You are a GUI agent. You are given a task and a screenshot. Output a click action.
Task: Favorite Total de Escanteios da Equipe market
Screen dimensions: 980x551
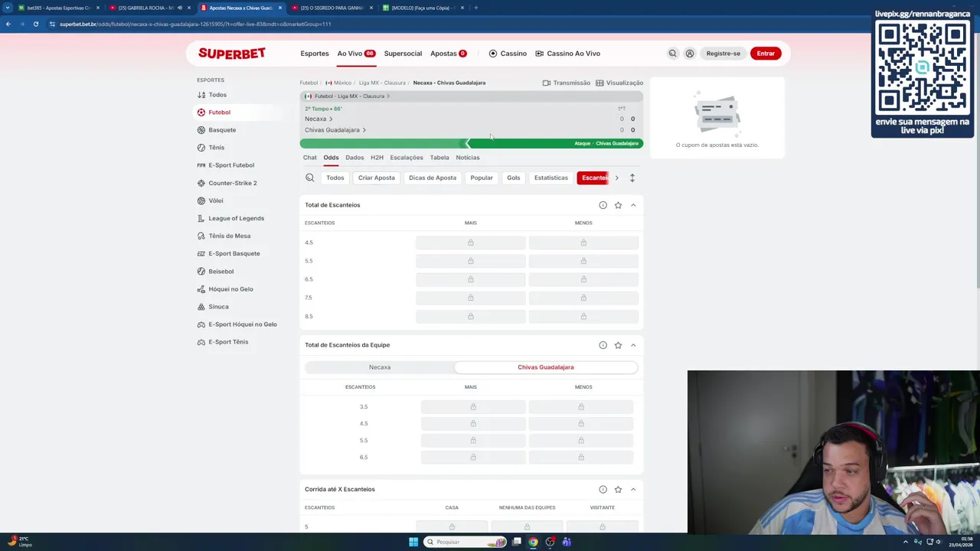tap(618, 345)
